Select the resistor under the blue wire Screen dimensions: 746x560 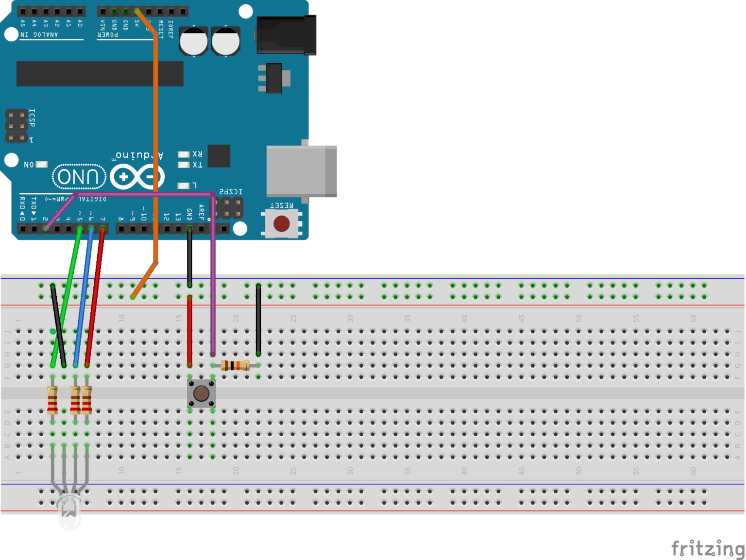click(x=75, y=400)
